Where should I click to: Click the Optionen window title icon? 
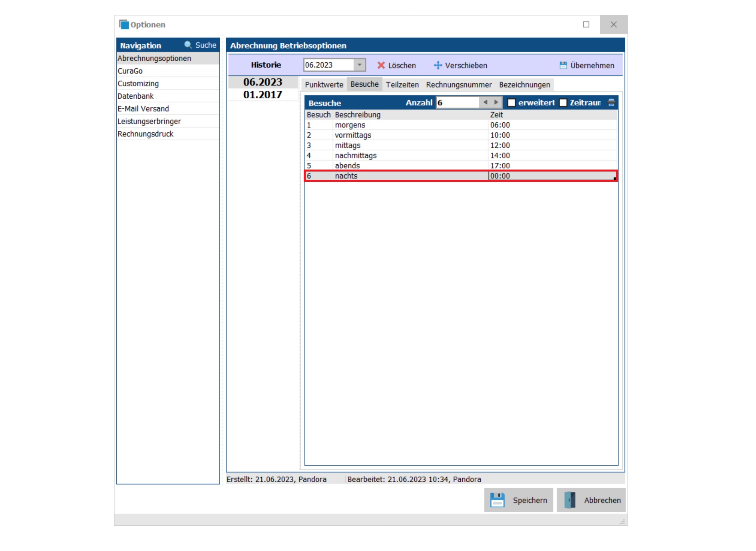124,24
